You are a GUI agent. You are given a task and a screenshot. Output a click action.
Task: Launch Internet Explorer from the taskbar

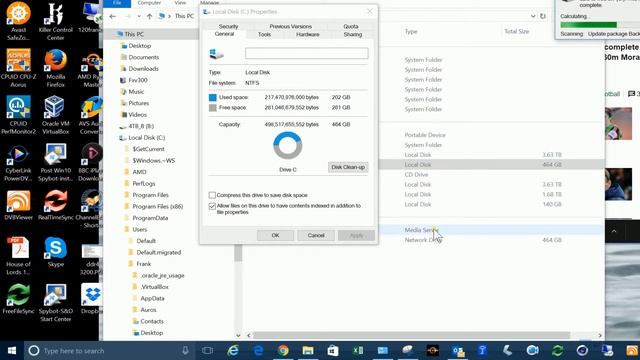point(233,351)
